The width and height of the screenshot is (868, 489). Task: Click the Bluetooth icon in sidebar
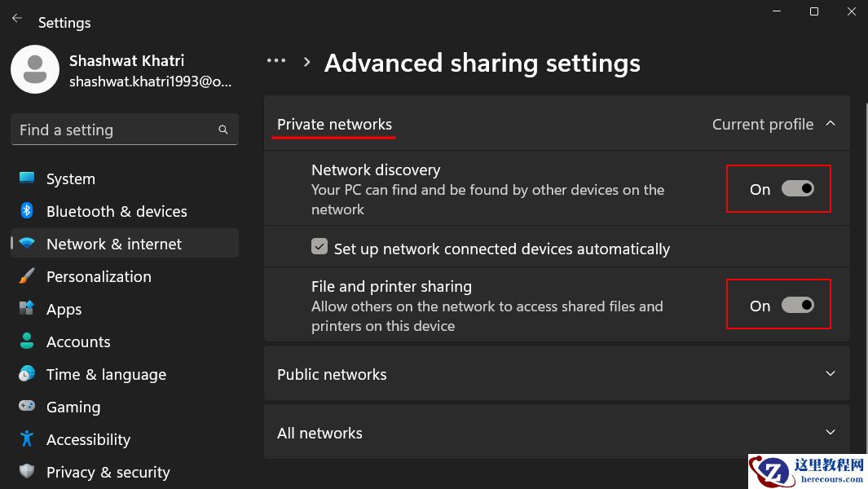tap(27, 211)
